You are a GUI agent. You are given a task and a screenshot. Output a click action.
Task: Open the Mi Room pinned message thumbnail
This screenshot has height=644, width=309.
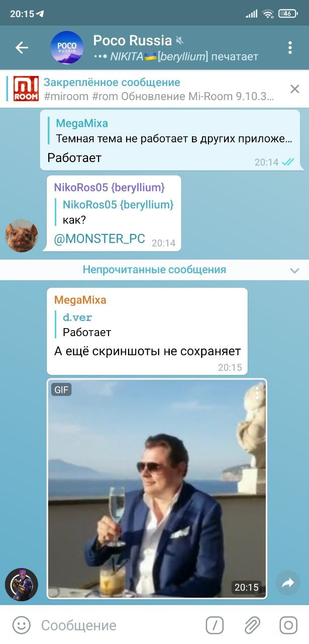26,89
